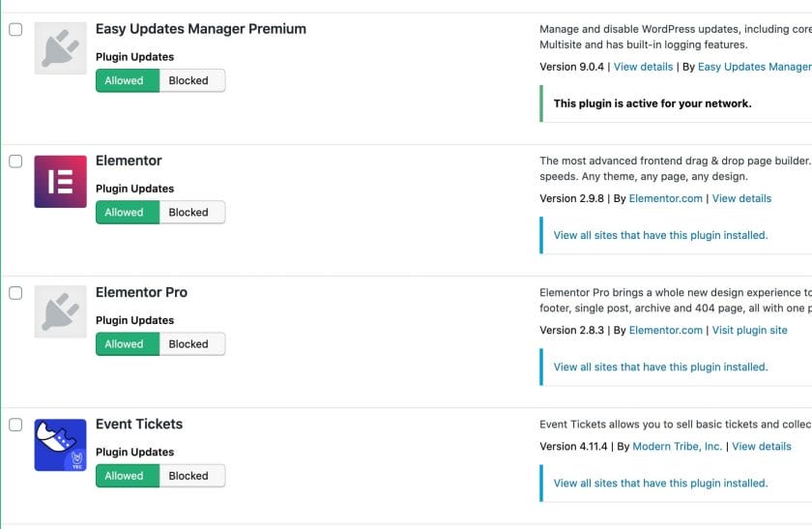Viewport: 812px width, 529px height.
Task: Open Elementor.com author link under Elementor
Action: coord(665,198)
